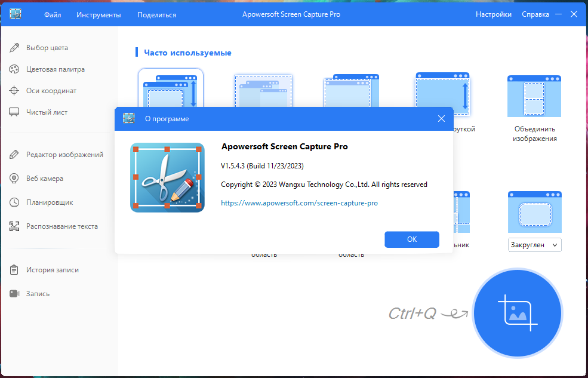The height and width of the screenshot is (378, 588).
Task: Minimize the main application window
Action: (x=558, y=14)
